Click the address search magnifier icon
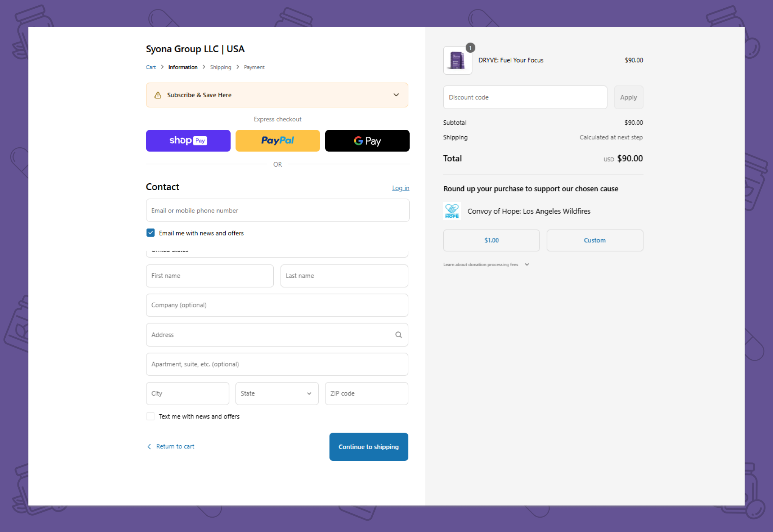Image resolution: width=773 pixels, height=532 pixels. pos(399,335)
